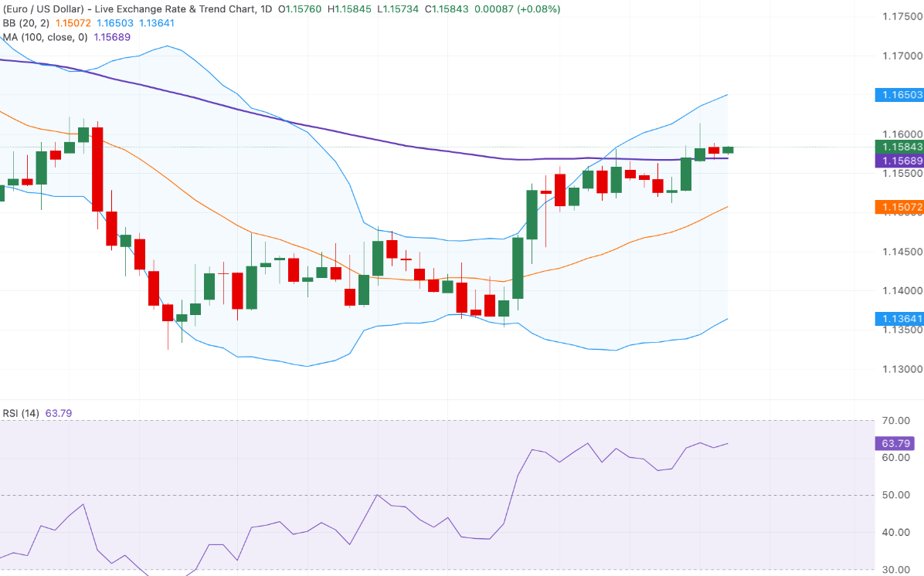Screen dimensions: 924x576
Task: Select the MA (100, close, 0) indicator legend
Action: pos(45,37)
